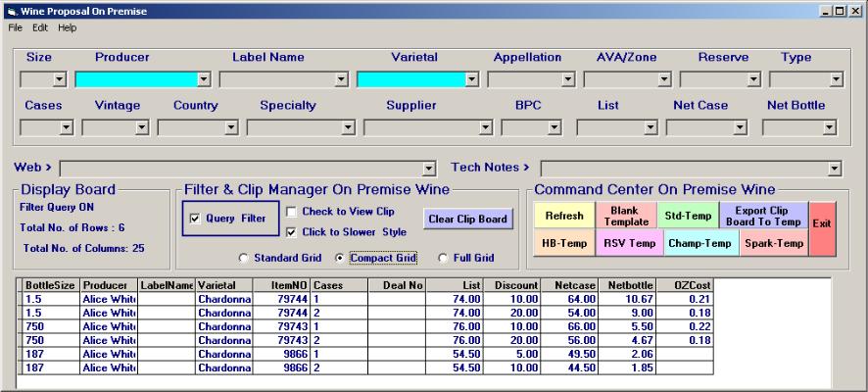Click the Netbottle value 4.67

[627, 340]
